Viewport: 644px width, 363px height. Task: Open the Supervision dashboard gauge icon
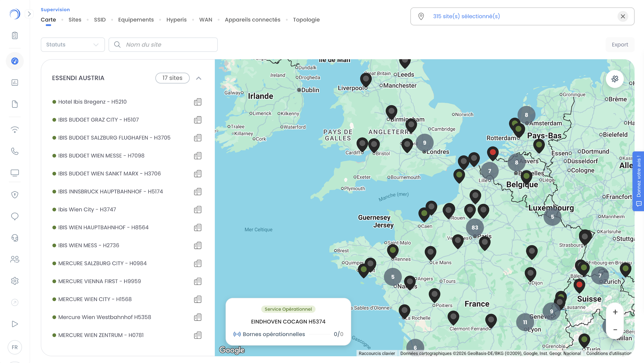tap(15, 61)
